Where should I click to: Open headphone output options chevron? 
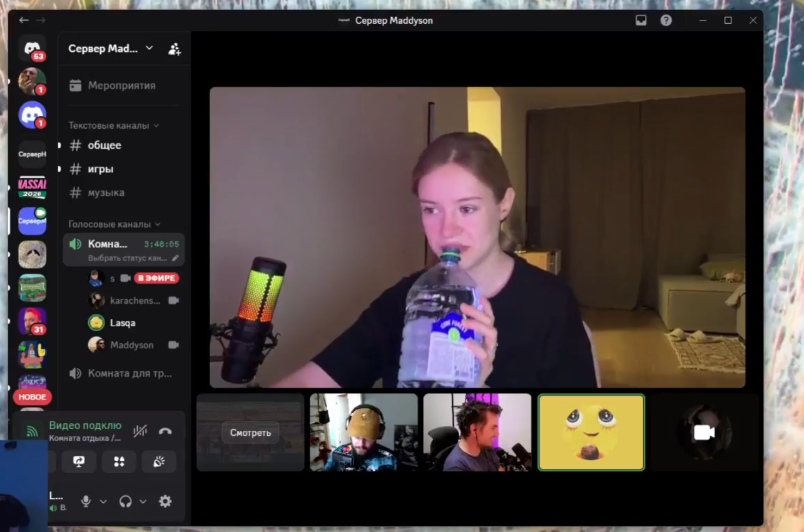point(143,501)
